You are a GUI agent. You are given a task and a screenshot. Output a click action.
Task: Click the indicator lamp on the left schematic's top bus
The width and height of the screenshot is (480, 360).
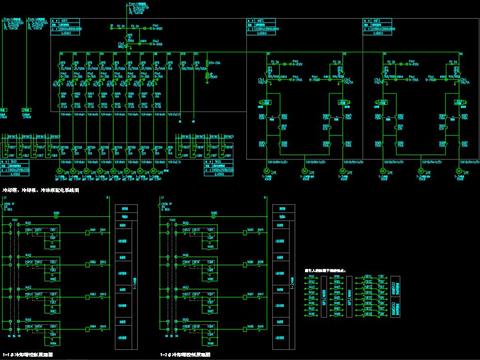[x=56, y=216]
